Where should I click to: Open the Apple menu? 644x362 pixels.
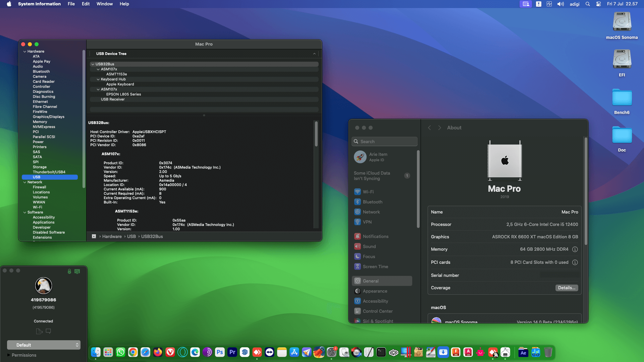pos(9,4)
